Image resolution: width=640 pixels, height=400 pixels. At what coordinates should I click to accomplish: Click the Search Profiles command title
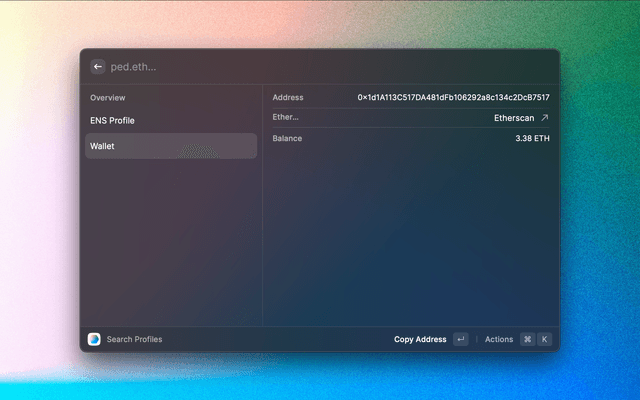click(x=134, y=339)
